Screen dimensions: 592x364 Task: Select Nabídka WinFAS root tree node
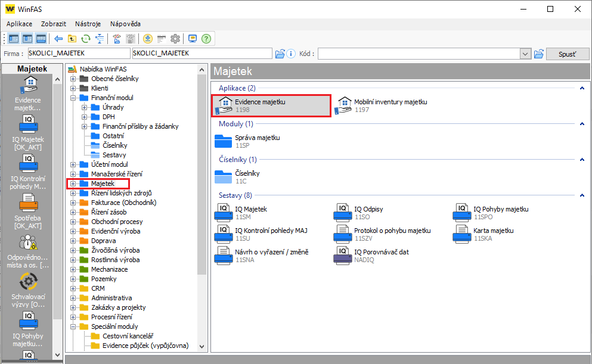tap(103, 69)
